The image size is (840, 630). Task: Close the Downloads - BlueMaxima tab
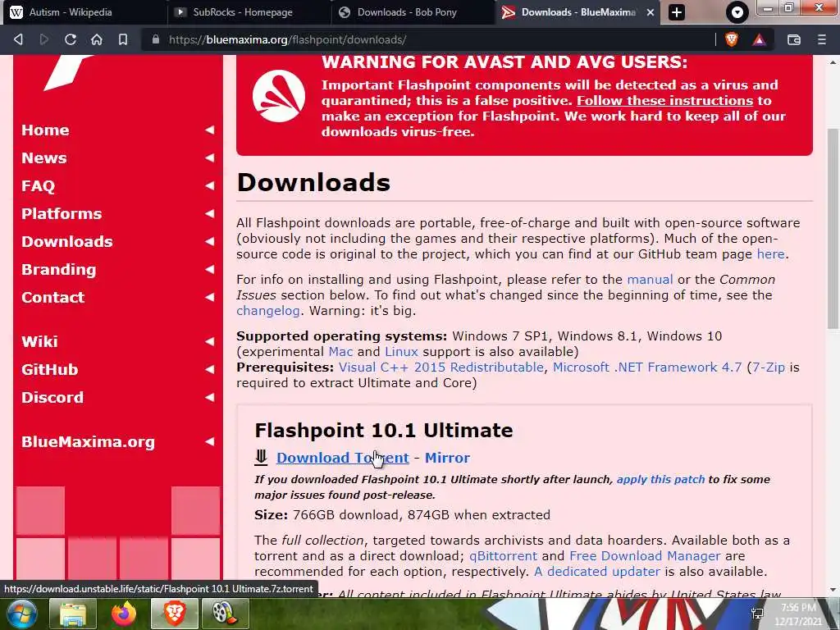(651, 12)
